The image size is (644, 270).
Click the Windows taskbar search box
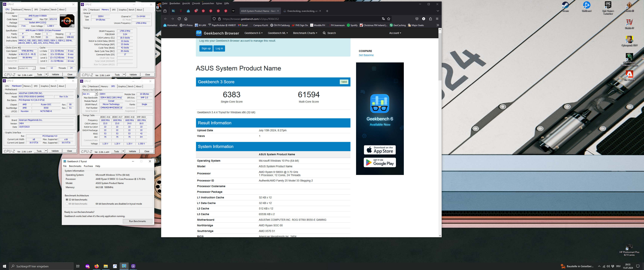(41, 266)
